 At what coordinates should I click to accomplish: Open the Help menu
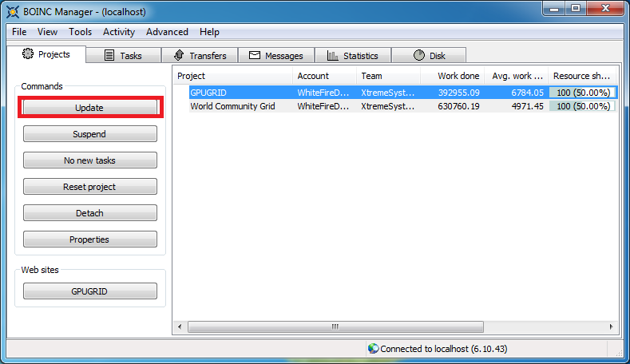[209, 32]
